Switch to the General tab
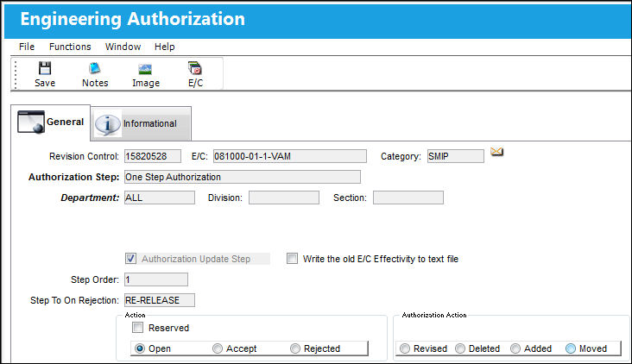The height and width of the screenshot is (364, 632). tap(50, 122)
